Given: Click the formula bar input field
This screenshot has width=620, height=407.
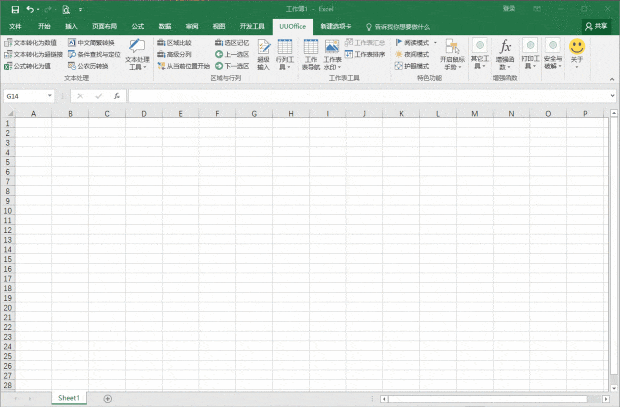Looking at the screenshot, I should 360,97.
